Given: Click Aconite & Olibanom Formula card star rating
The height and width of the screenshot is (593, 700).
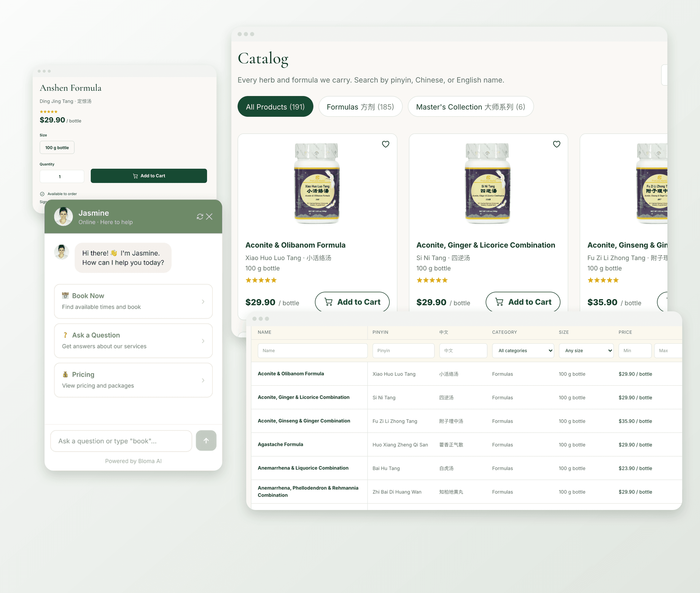Looking at the screenshot, I should [261, 280].
